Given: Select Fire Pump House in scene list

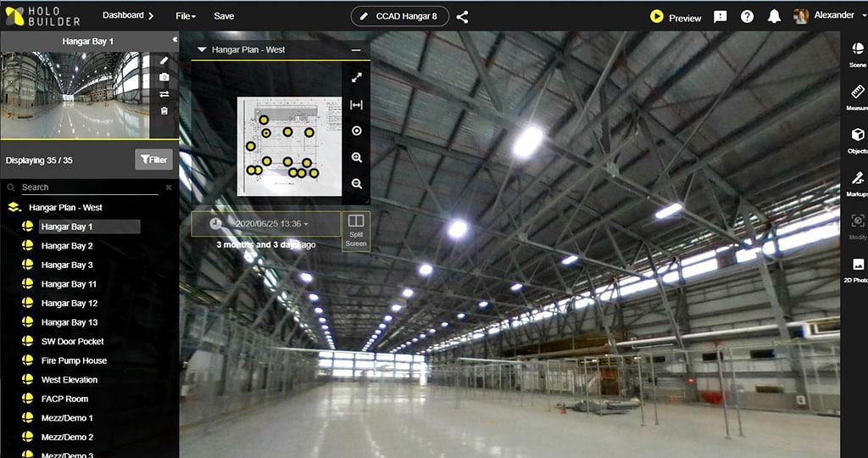Looking at the screenshot, I should (74, 360).
